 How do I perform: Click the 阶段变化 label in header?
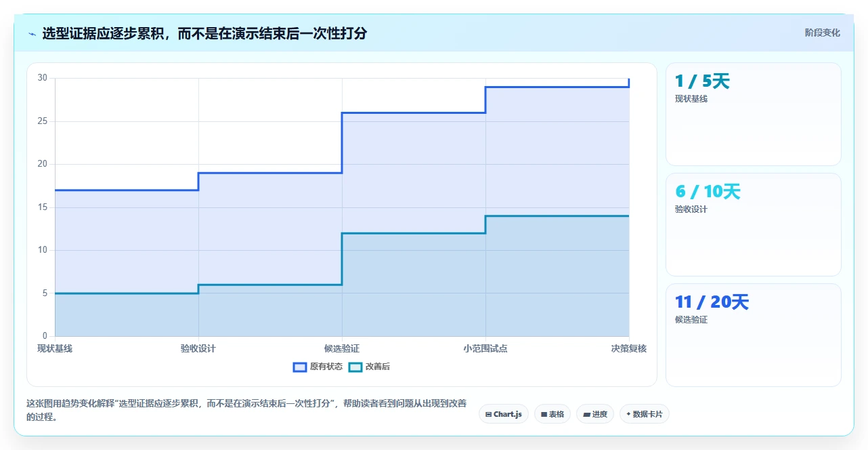[x=823, y=33]
